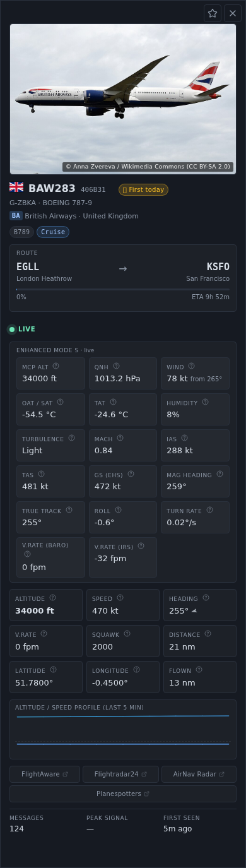Click the SQUAWK help icon
This screenshot has height=868, width=246.
click(127, 634)
